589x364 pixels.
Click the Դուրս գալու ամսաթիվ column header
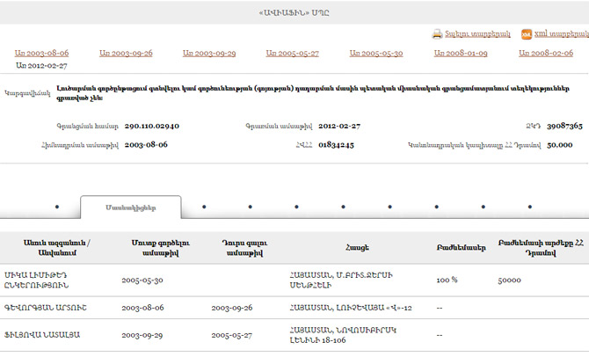coord(244,248)
